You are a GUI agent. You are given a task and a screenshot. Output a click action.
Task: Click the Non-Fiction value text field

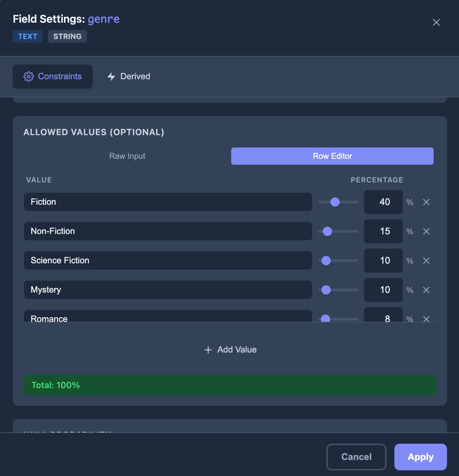click(x=168, y=231)
